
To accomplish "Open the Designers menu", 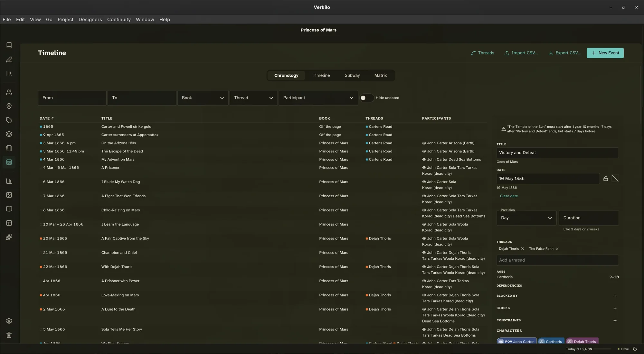I will pyautogui.click(x=90, y=20).
